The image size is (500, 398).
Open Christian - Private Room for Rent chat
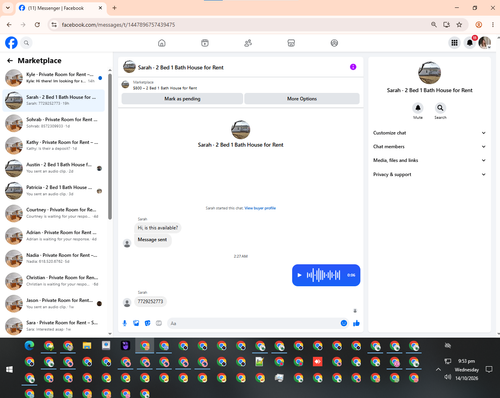point(54,281)
